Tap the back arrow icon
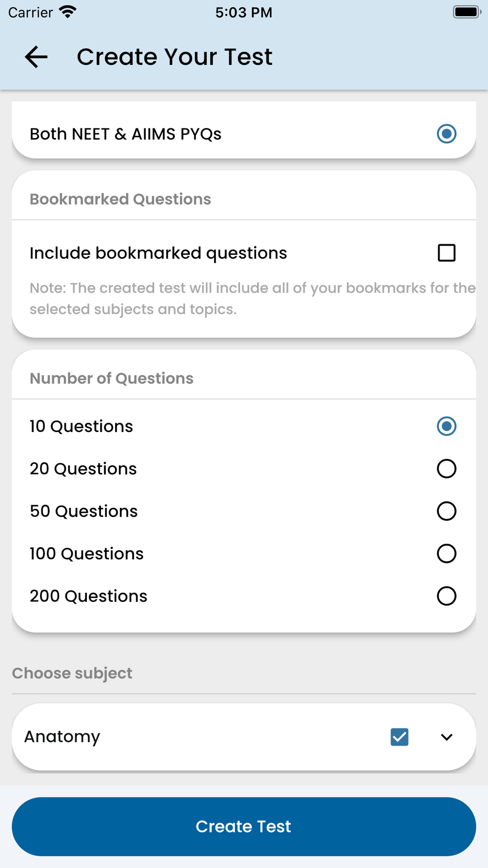Viewport: 488px width, 868px height. (36, 57)
